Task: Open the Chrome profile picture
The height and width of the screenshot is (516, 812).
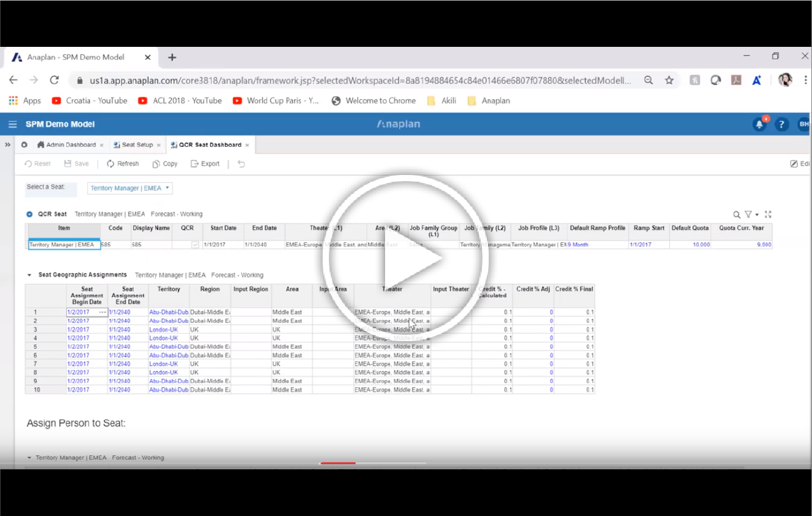Action: (785, 80)
